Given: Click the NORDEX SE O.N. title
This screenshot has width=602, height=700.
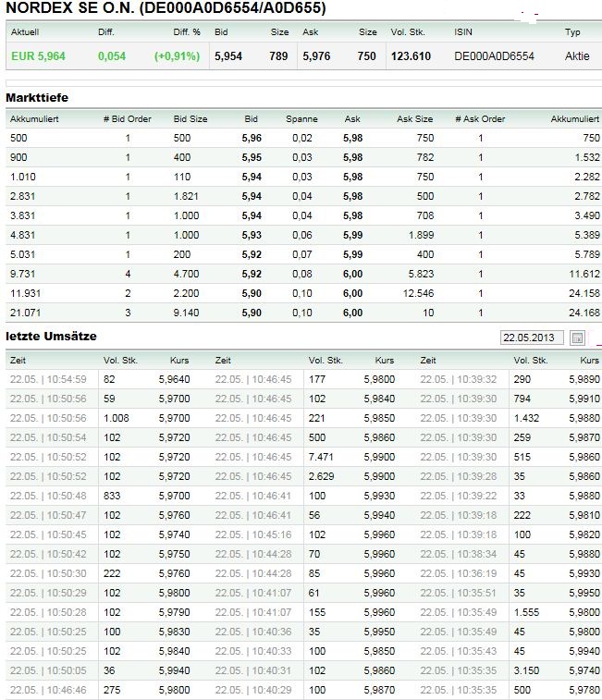Looking at the screenshot, I should click(x=166, y=7).
